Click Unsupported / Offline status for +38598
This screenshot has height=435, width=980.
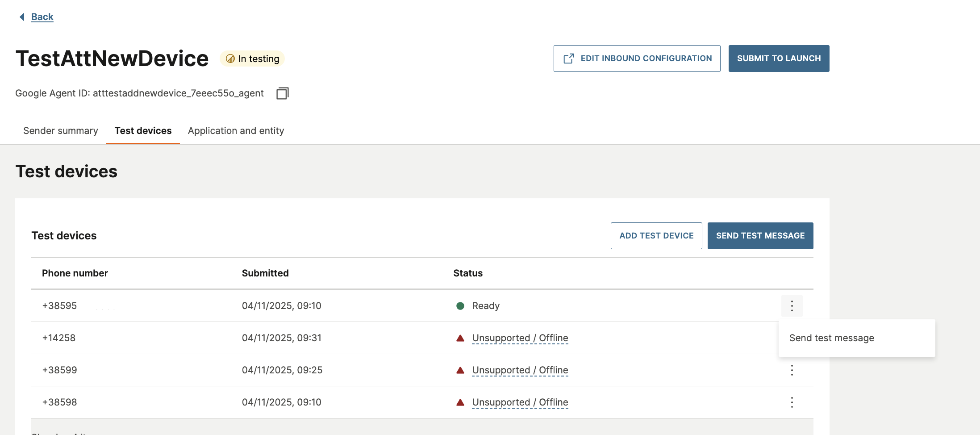[520, 402]
